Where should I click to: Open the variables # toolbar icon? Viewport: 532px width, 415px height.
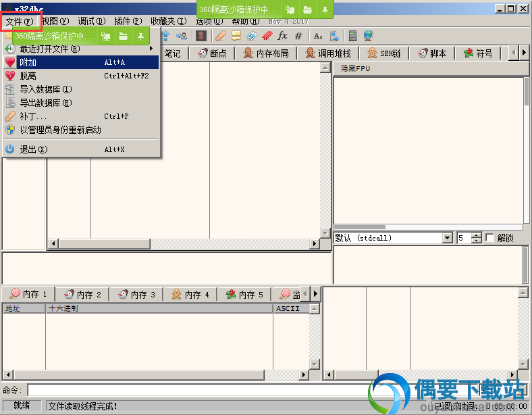(298, 36)
